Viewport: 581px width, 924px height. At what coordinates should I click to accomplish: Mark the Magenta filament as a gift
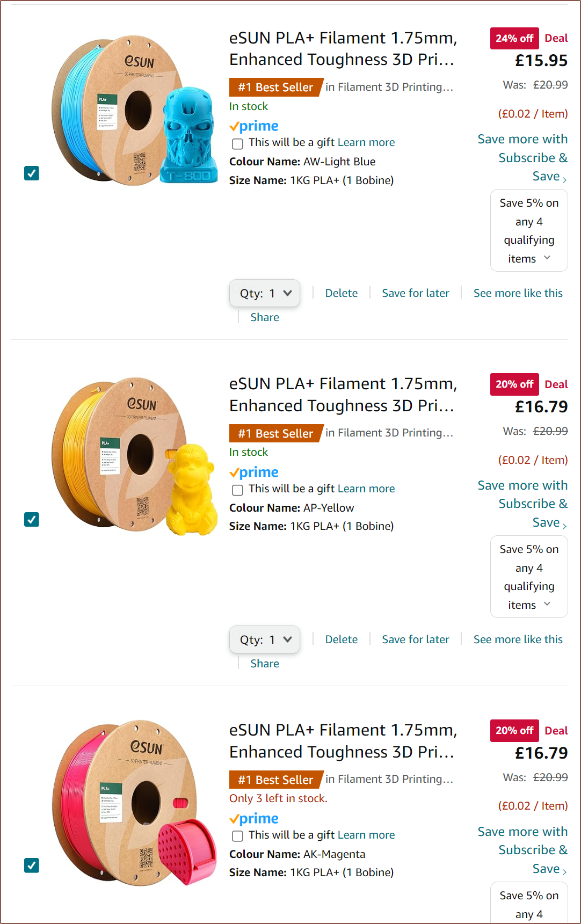coord(237,836)
